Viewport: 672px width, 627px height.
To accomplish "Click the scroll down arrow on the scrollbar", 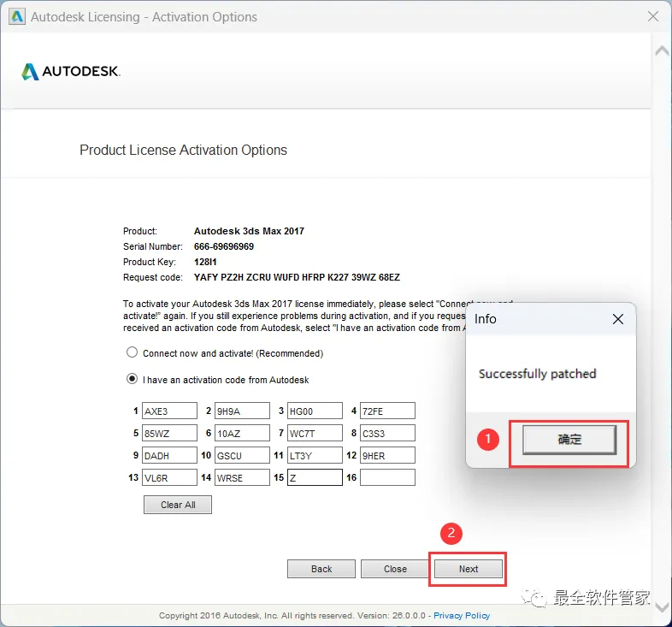I will [662, 606].
